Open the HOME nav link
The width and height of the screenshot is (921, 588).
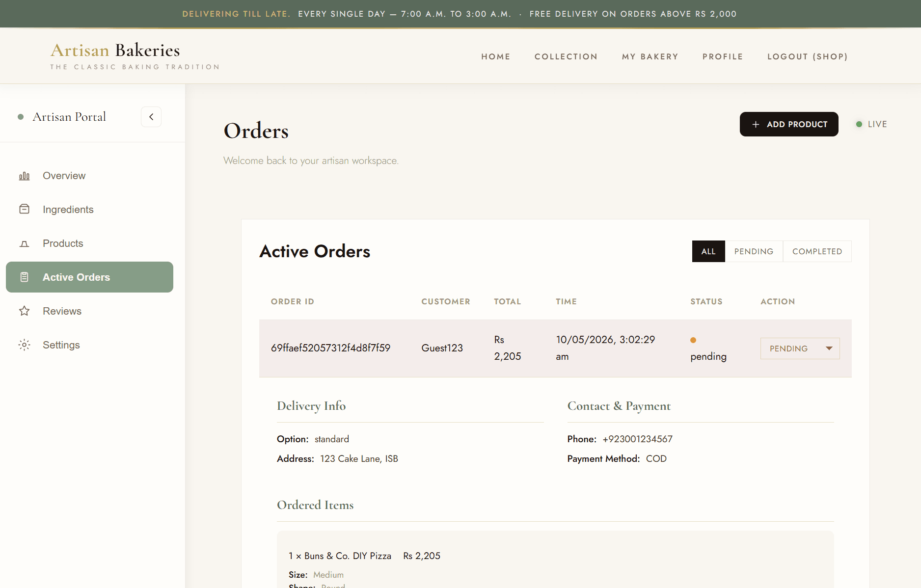[x=496, y=56]
